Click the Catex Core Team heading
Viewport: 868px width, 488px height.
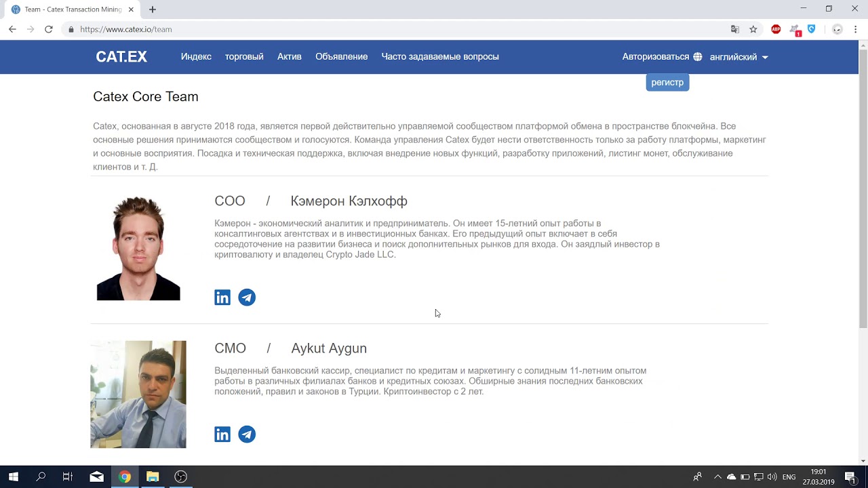[146, 97]
